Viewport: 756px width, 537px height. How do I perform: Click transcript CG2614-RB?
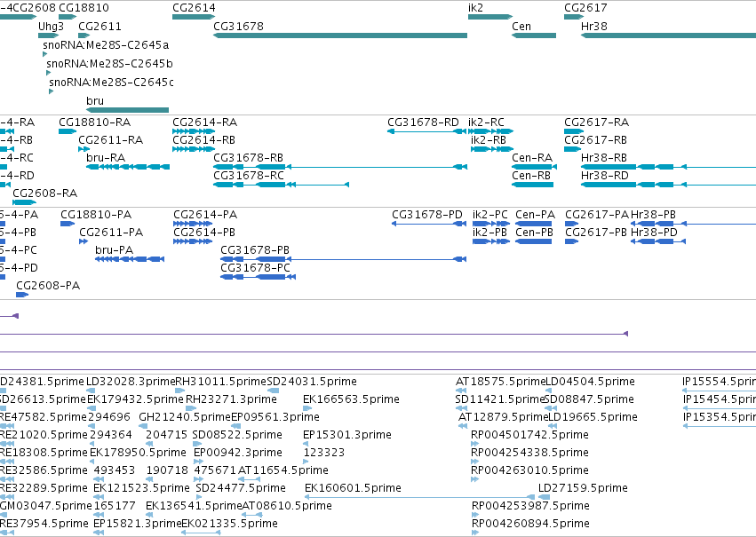tap(204, 140)
